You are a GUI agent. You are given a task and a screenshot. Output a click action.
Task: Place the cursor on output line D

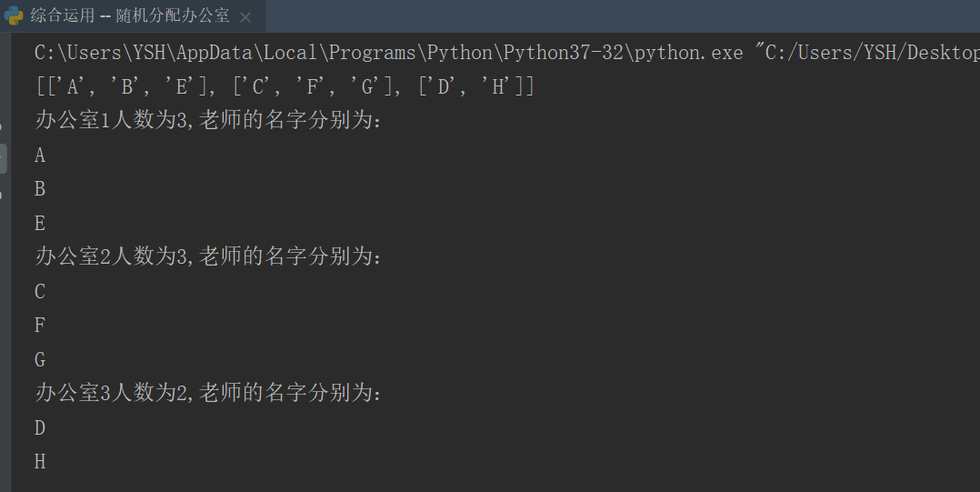[40, 427]
